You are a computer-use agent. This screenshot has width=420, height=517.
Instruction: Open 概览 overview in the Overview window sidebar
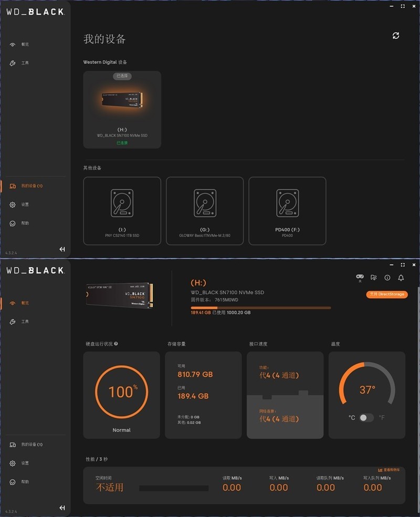tap(19, 303)
